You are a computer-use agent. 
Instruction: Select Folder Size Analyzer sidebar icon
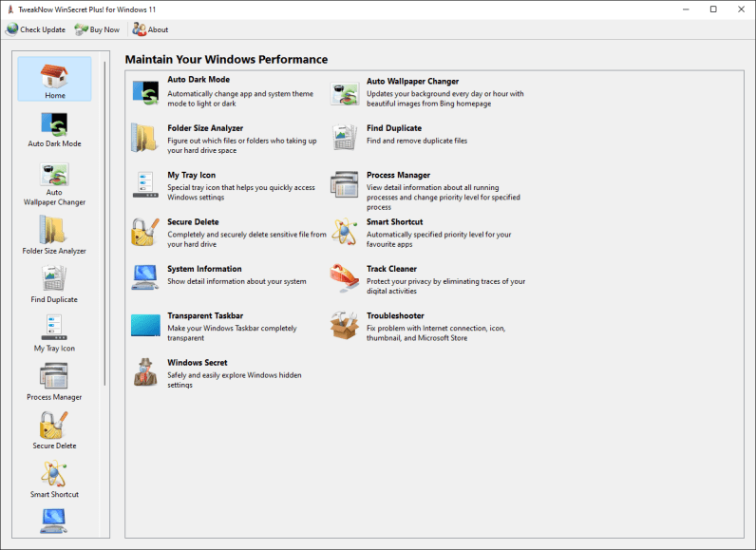54,231
